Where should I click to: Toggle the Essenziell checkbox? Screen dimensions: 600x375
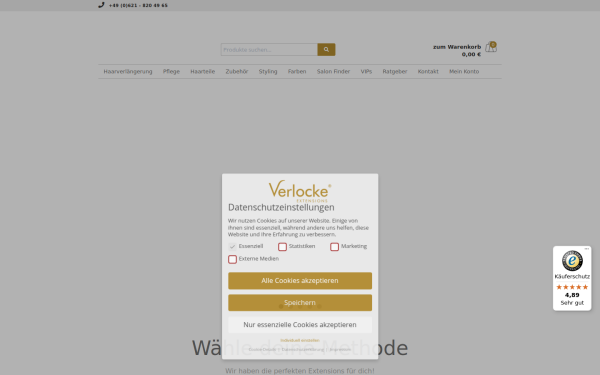232,247
